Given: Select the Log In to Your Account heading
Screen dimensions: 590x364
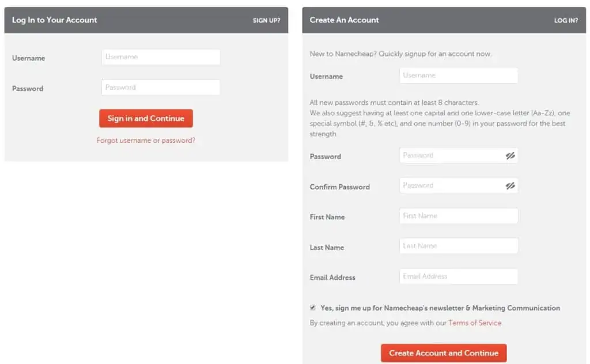Looking at the screenshot, I should pyautogui.click(x=55, y=20).
